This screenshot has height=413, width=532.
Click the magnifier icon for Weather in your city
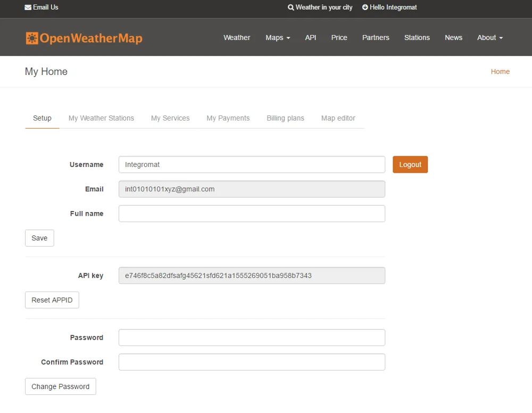click(x=291, y=7)
